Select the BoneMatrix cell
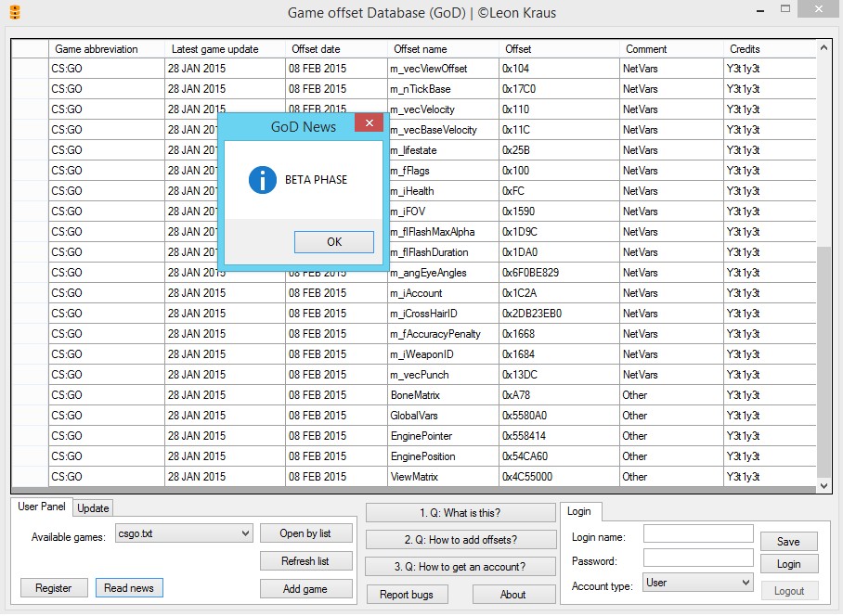 tap(443, 395)
